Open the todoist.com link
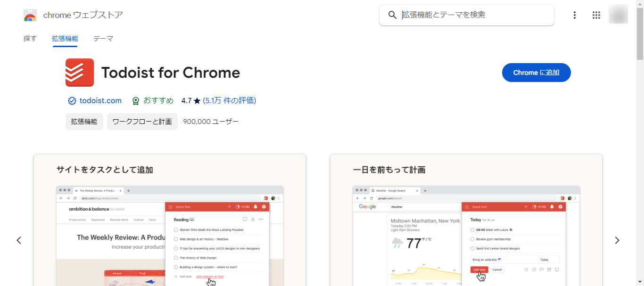Screen dimensions: 644x286 point(99,100)
